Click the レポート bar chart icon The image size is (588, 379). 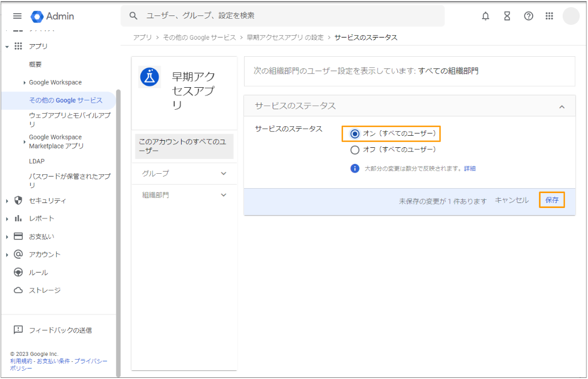18,218
